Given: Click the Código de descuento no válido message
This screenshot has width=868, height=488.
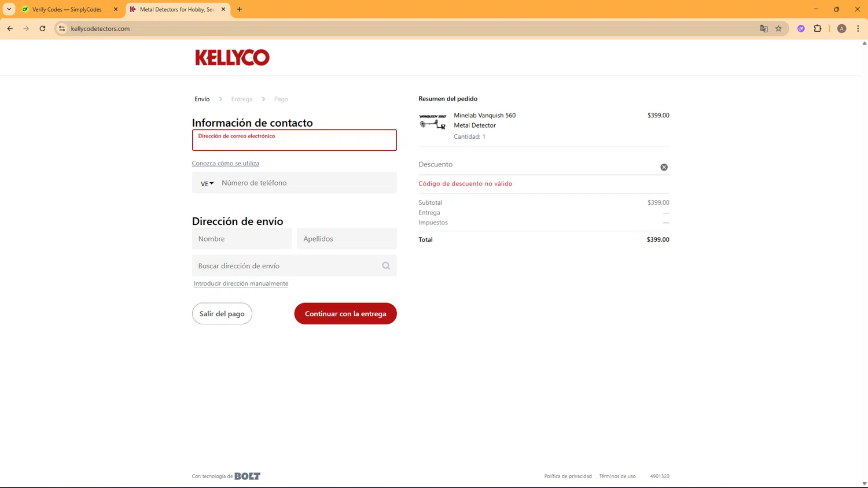Looking at the screenshot, I should click(x=465, y=183).
